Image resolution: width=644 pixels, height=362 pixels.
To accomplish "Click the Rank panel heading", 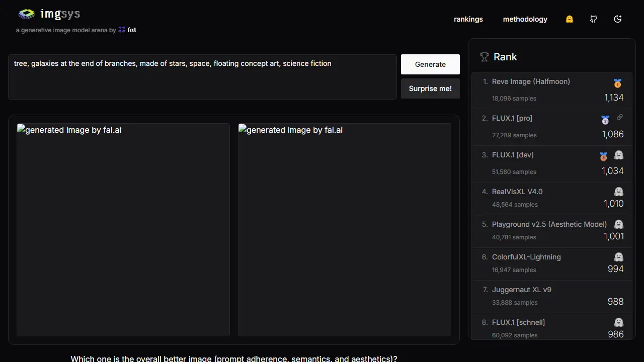I will click(505, 57).
